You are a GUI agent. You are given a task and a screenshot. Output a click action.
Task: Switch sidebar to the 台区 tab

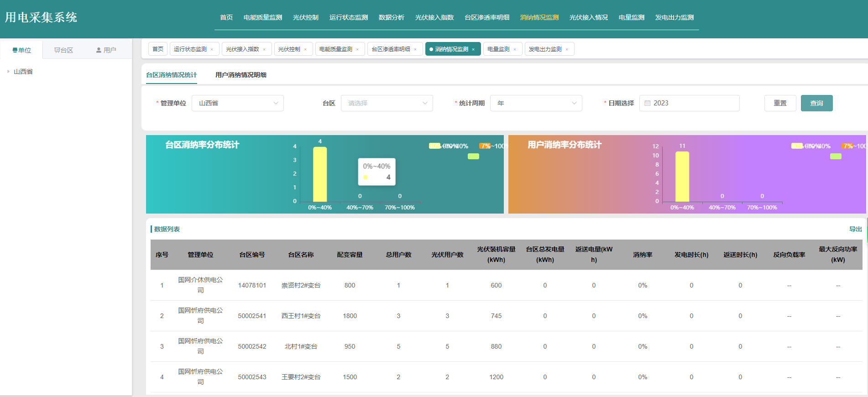pos(63,50)
